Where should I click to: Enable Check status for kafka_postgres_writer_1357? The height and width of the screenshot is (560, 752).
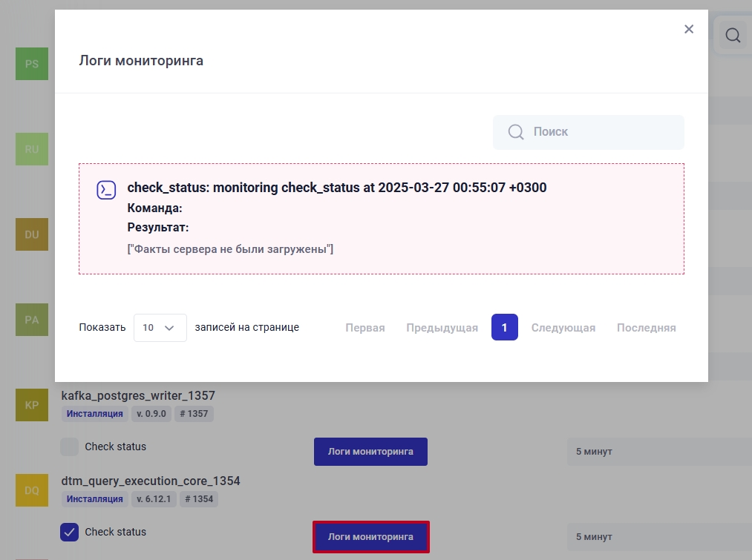[69, 447]
